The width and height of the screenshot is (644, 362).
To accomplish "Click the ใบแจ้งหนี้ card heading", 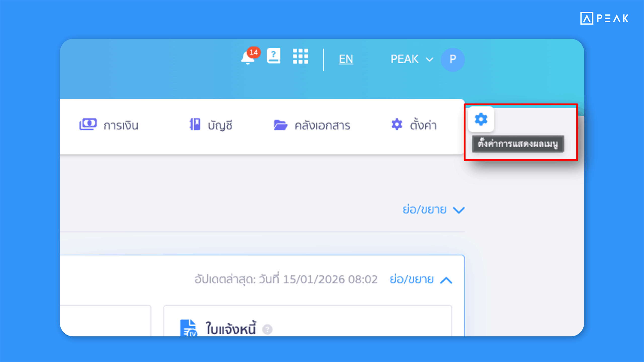I will pyautogui.click(x=230, y=328).
